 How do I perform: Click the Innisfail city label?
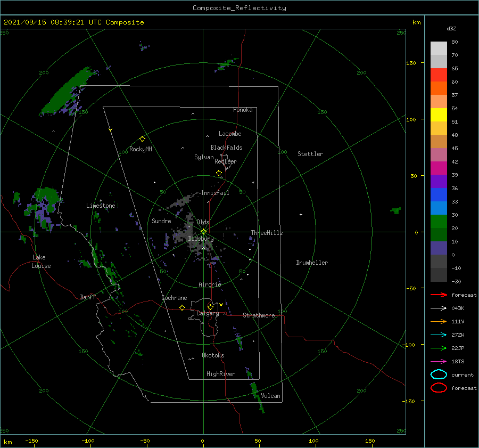point(215,193)
